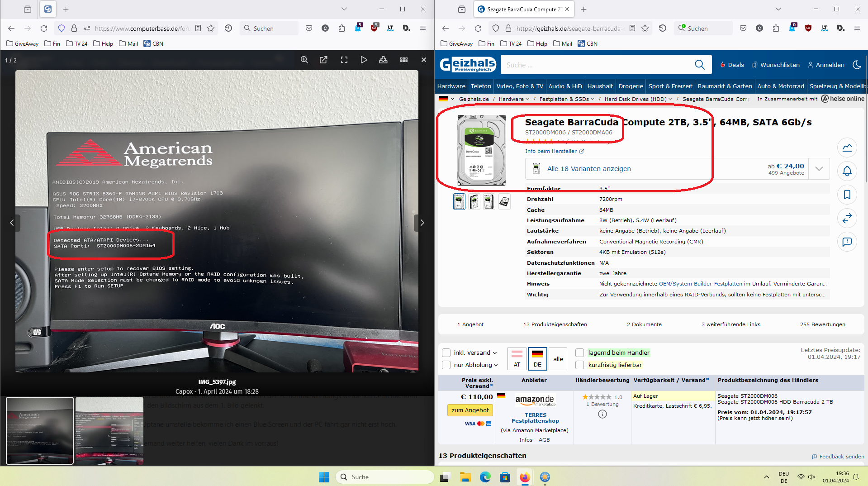Click into the Geizhals Suche field
This screenshot has width=868, height=486.
(x=597, y=65)
